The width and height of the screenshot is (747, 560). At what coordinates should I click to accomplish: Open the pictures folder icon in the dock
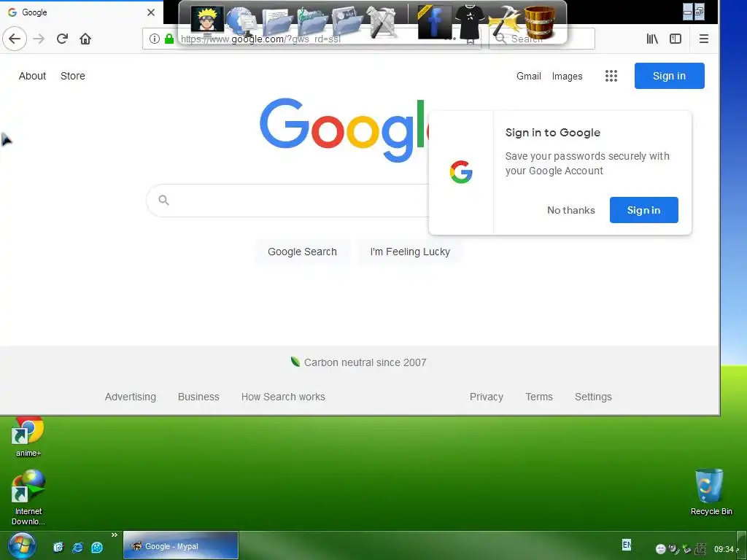(x=347, y=22)
